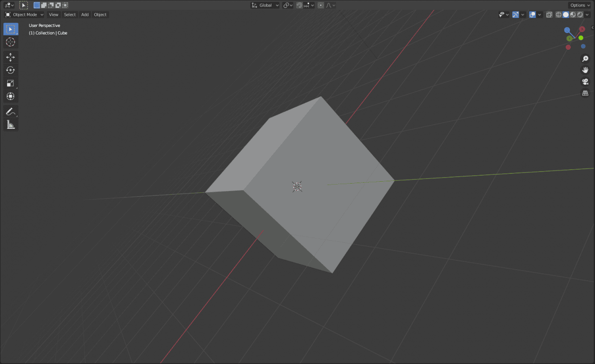The height and width of the screenshot is (364, 595).
Task: Pick the Annotate tool
Action: click(11, 111)
